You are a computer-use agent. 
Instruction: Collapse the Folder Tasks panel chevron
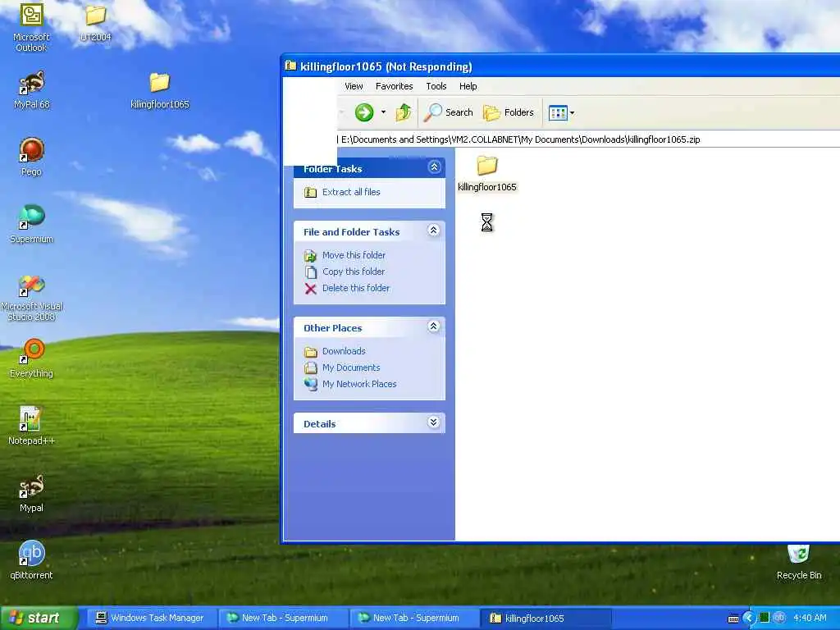[x=434, y=167]
